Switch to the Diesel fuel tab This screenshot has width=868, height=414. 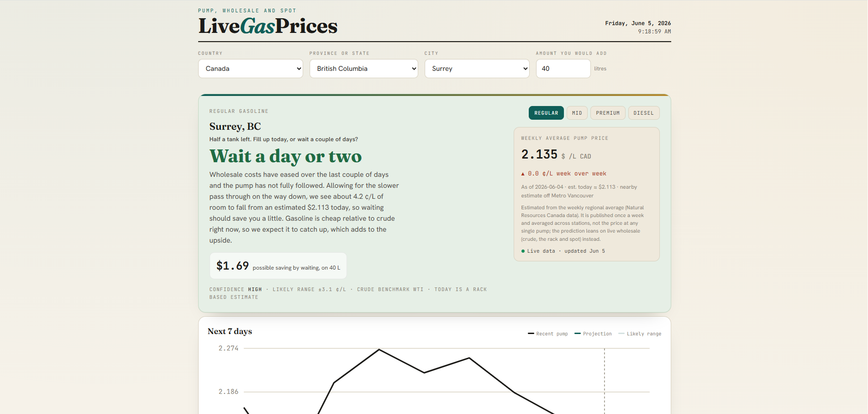coord(644,113)
